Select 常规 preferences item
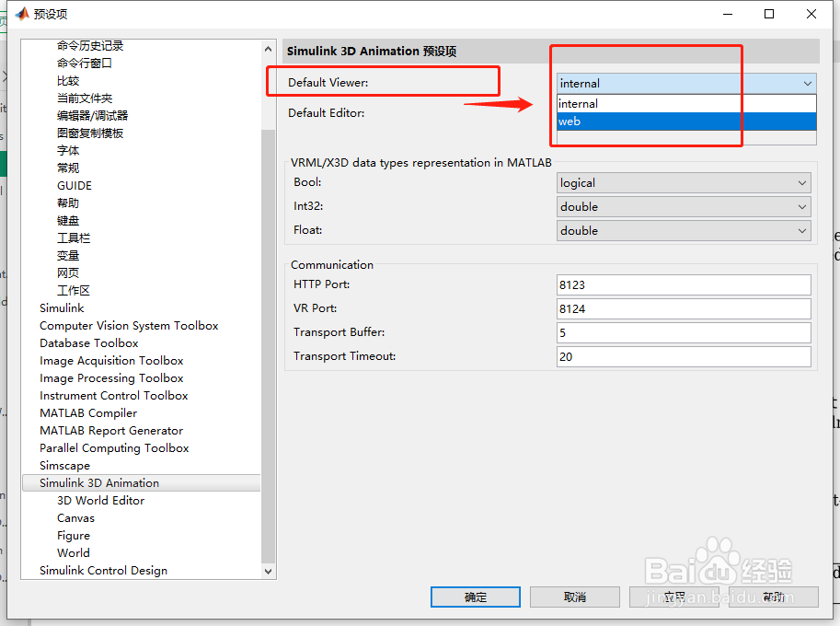The height and width of the screenshot is (626, 840). click(x=68, y=168)
